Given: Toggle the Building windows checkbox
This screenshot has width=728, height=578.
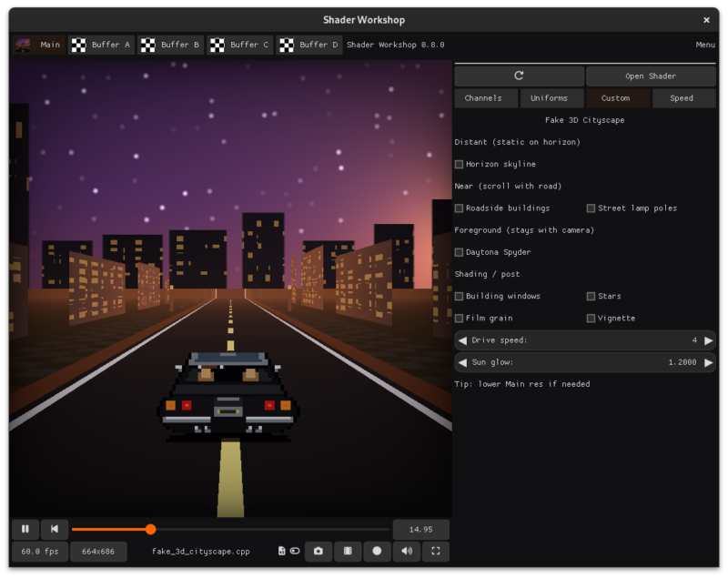Looking at the screenshot, I should pyautogui.click(x=460, y=296).
